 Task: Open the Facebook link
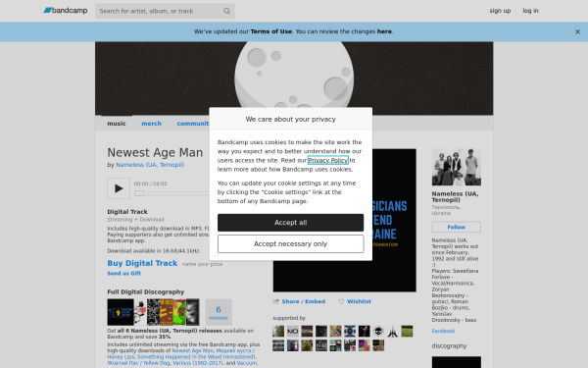pos(443,331)
